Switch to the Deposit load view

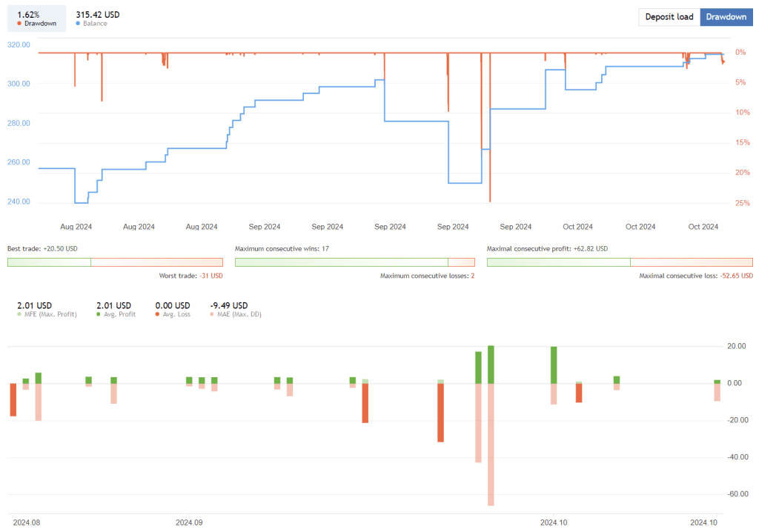point(669,17)
